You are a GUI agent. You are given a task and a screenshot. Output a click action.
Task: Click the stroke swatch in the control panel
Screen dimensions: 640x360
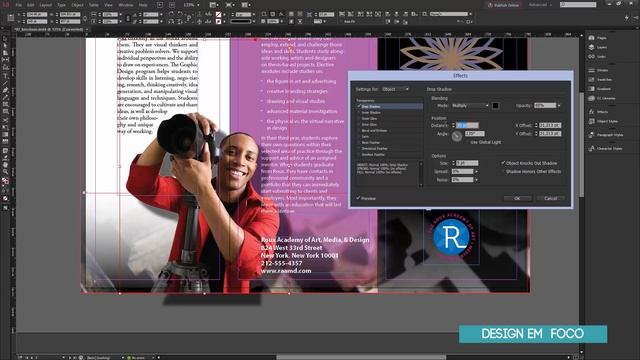coord(218,21)
